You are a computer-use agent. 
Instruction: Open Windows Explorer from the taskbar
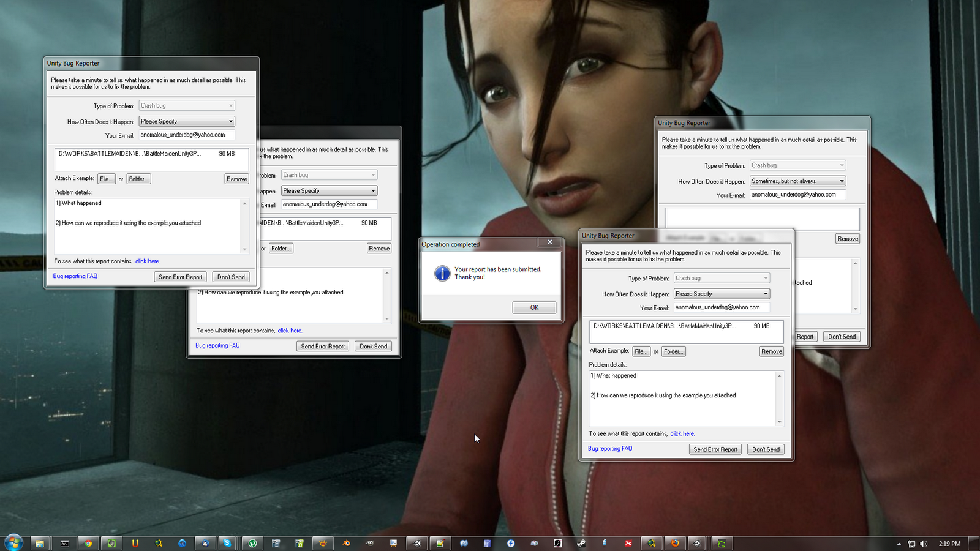coord(40,543)
